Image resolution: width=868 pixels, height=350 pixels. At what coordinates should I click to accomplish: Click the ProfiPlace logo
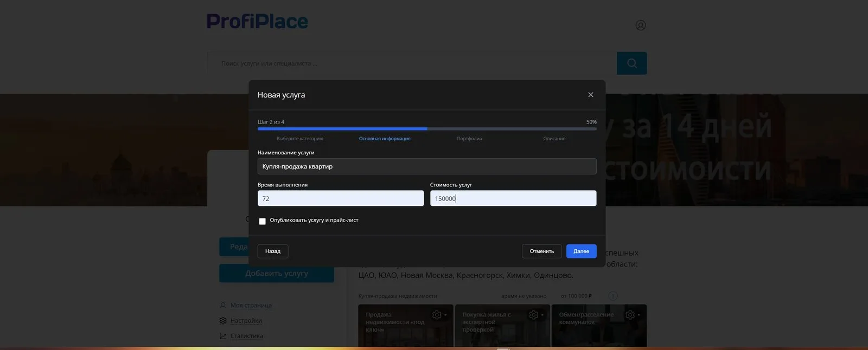[x=258, y=22]
